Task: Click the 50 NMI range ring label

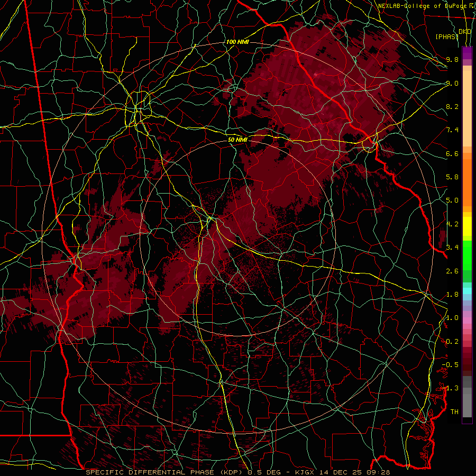Action: pos(237,140)
